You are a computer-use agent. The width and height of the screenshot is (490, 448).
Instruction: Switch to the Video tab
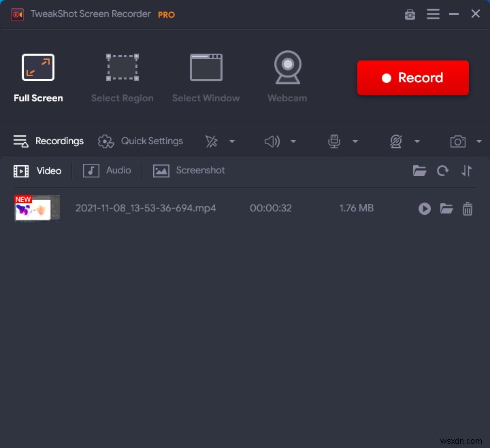[37, 171]
